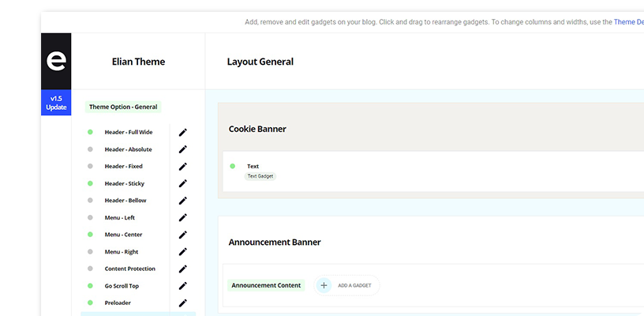The height and width of the screenshot is (316, 644).
Task: Open the Theme Designer link
Action: [x=629, y=22]
